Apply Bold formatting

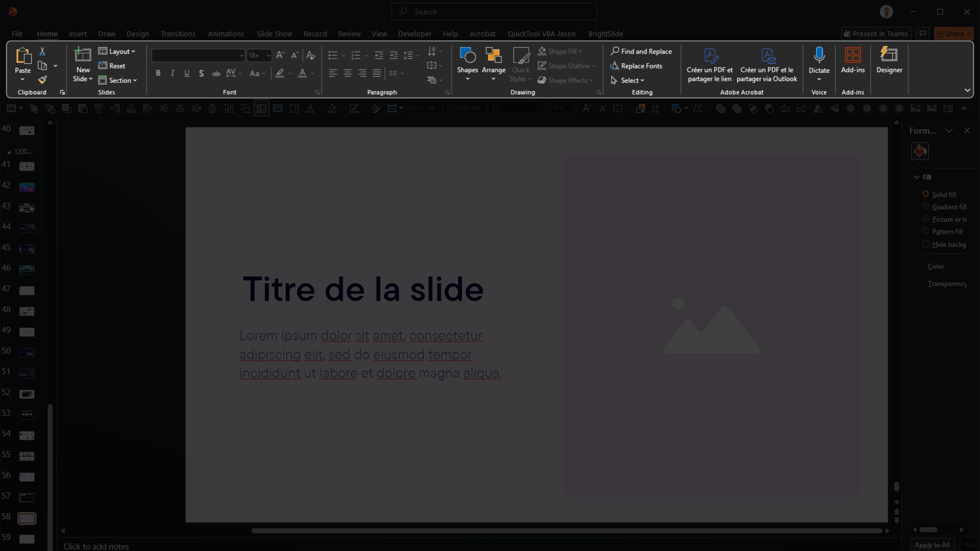tap(158, 73)
